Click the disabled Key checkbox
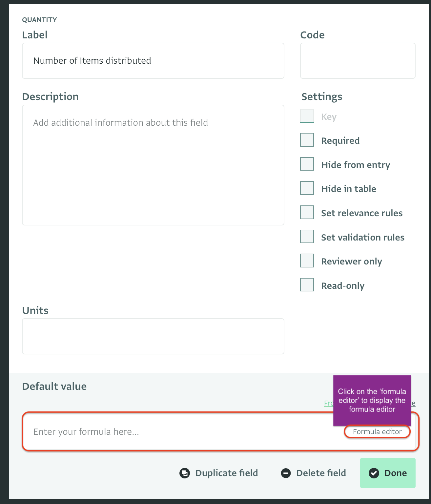Screen dimensions: 431x504 [x=306, y=115]
